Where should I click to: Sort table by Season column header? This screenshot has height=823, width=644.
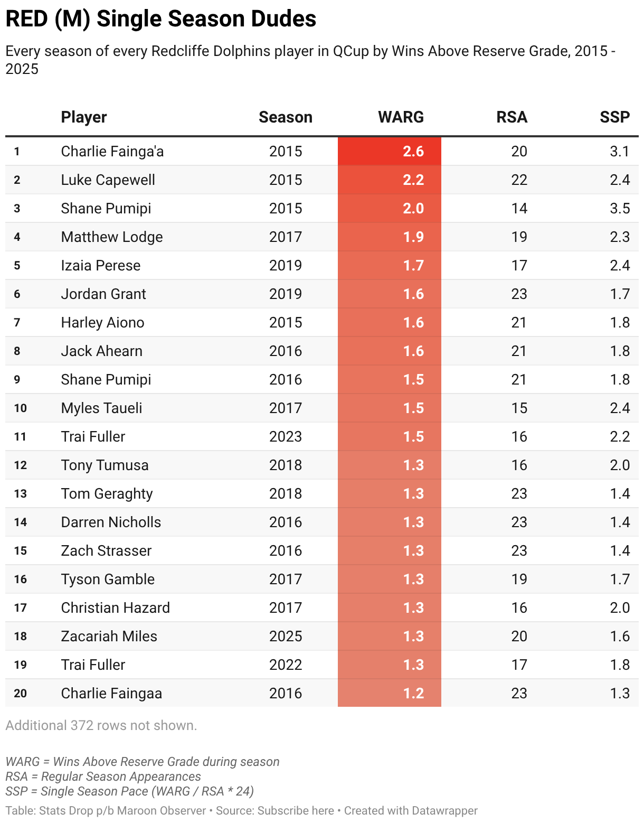click(286, 117)
